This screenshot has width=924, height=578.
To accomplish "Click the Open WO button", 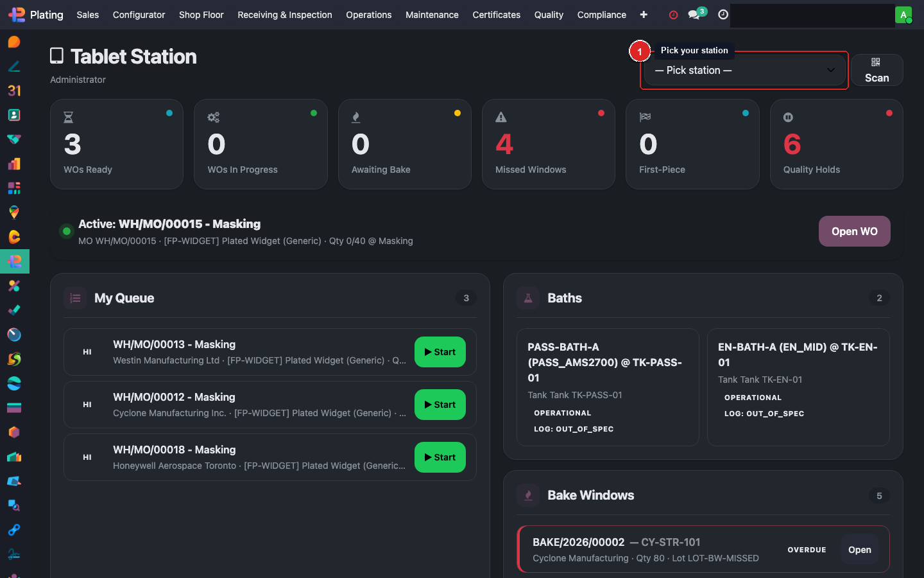I will [854, 231].
